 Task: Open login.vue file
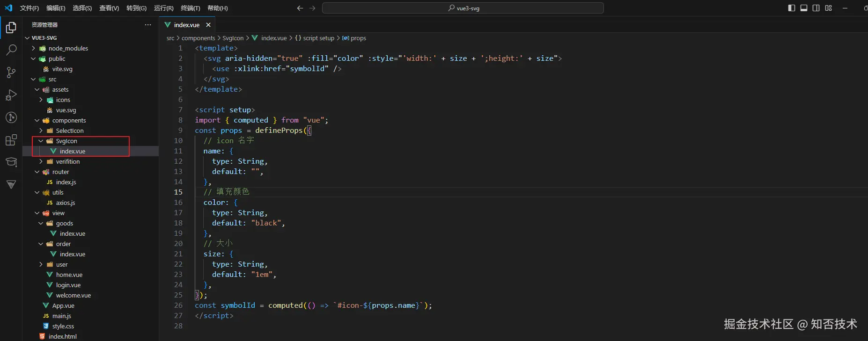tap(91, 285)
